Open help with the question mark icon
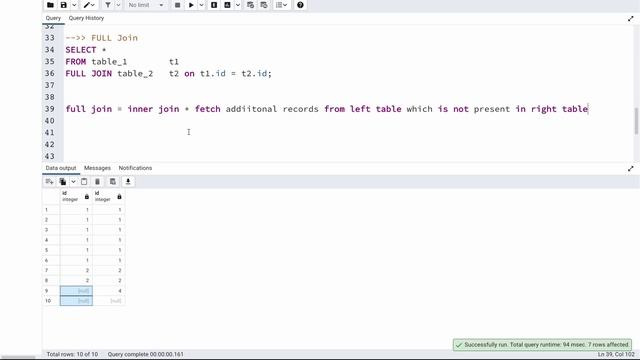Viewport: 640px width, 360px height. coord(300,5)
